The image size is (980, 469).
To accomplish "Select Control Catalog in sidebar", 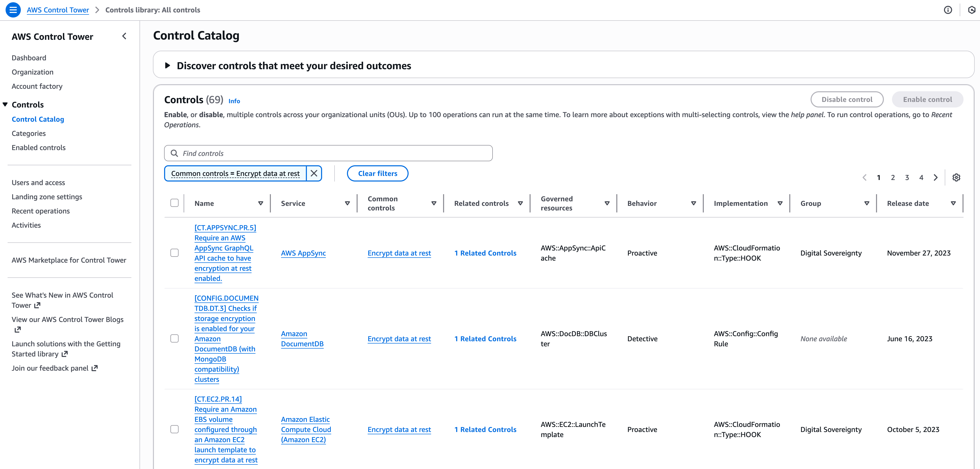I will click(x=38, y=119).
